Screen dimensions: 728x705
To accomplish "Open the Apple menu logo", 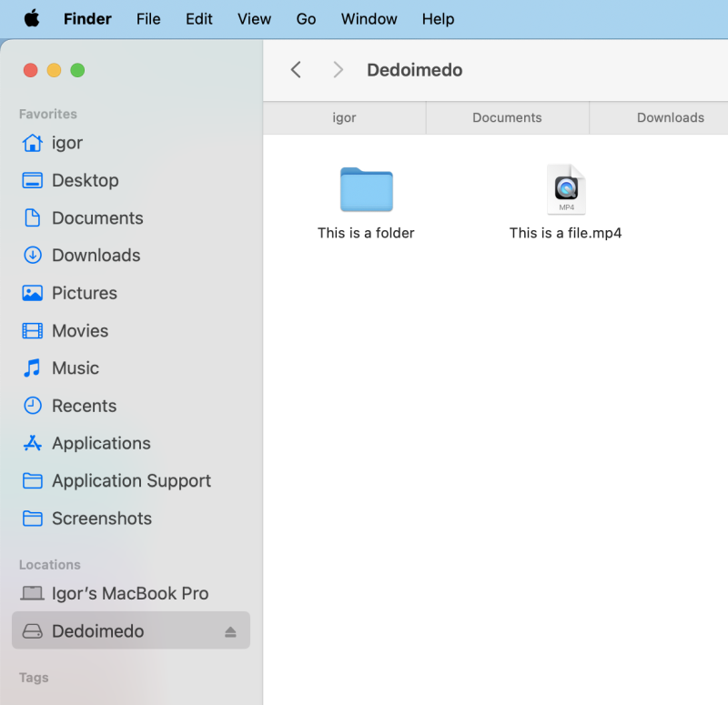I will 32,19.
